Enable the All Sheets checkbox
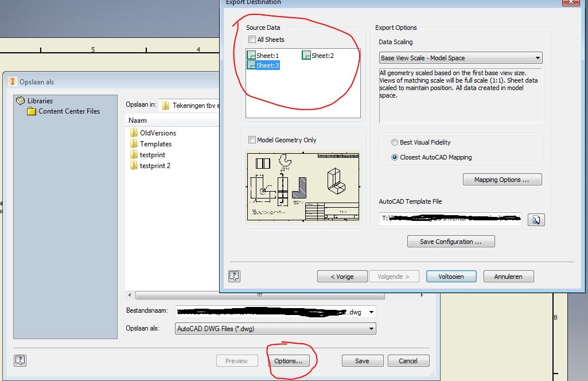This screenshot has height=381, width=588. tap(251, 39)
